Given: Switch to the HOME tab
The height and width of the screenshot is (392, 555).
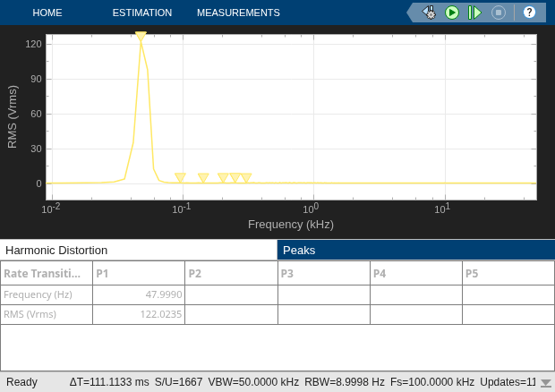Looking at the screenshot, I should (47, 13).
